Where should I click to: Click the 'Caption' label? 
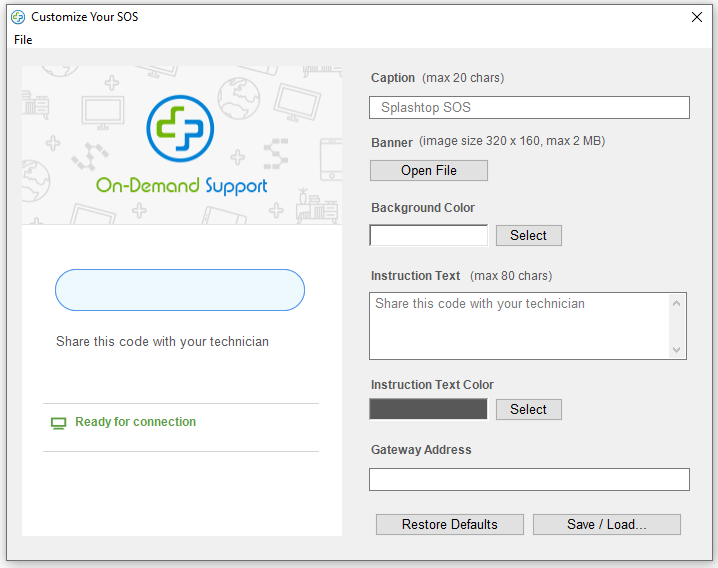click(392, 78)
